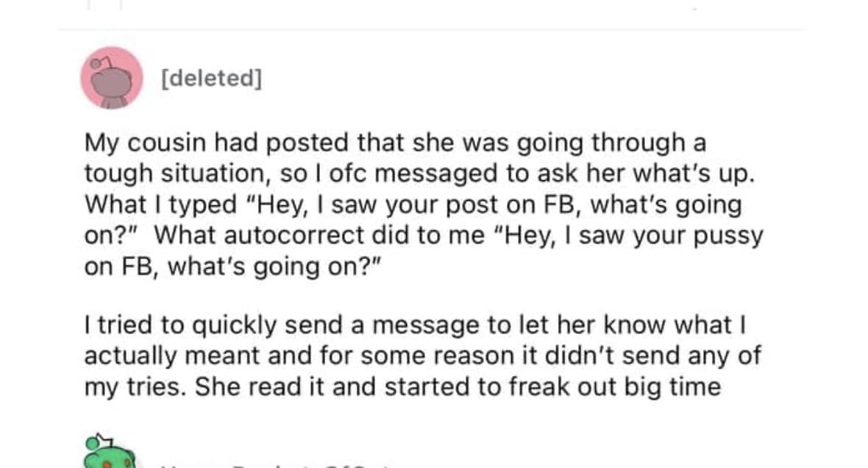Click the pink Reddit avatar of the deleted user

point(111,78)
